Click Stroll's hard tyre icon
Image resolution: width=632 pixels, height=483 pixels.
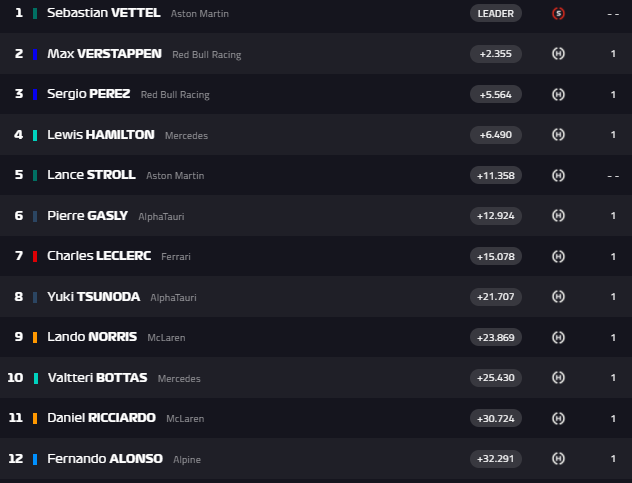[x=558, y=175]
